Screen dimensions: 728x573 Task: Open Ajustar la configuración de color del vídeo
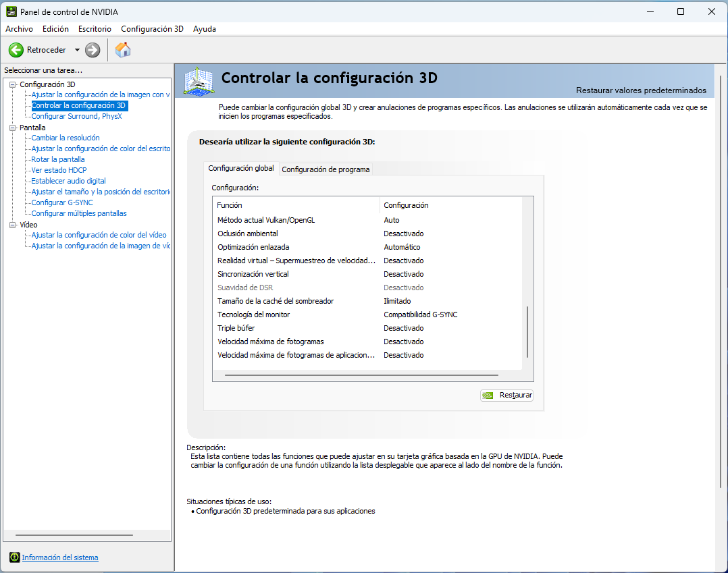[x=99, y=236]
